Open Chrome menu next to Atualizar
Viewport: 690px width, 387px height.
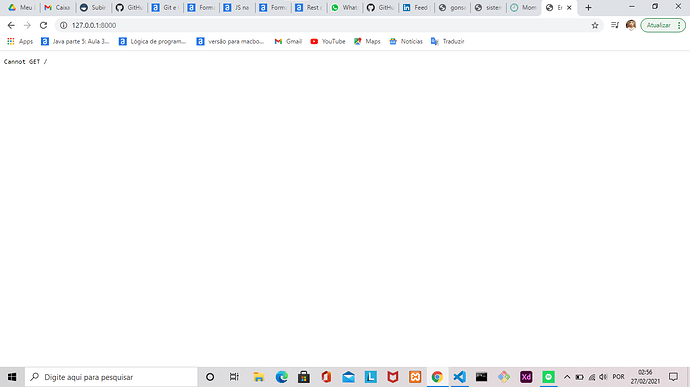[x=679, y=26]
